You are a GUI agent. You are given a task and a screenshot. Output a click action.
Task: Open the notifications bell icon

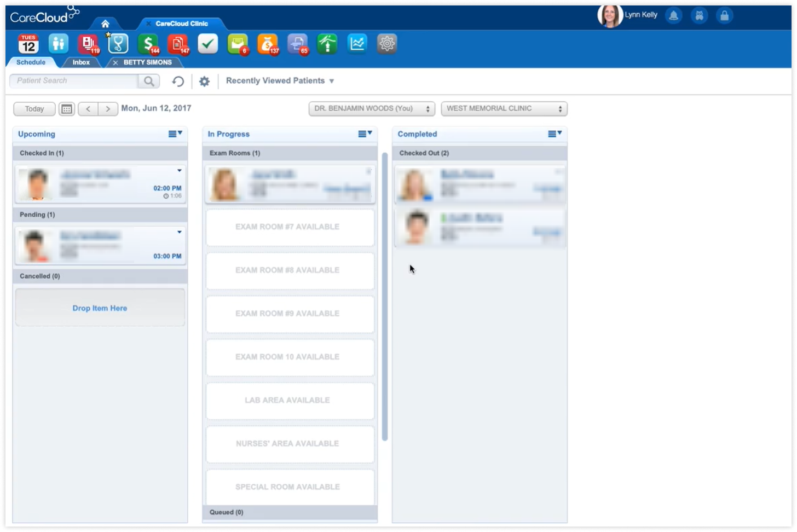pos(674,16)
